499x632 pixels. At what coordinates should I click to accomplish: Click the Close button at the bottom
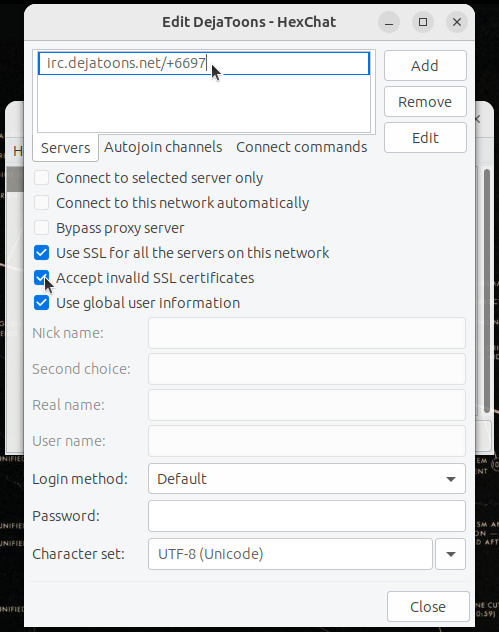[x=428, y=607]
